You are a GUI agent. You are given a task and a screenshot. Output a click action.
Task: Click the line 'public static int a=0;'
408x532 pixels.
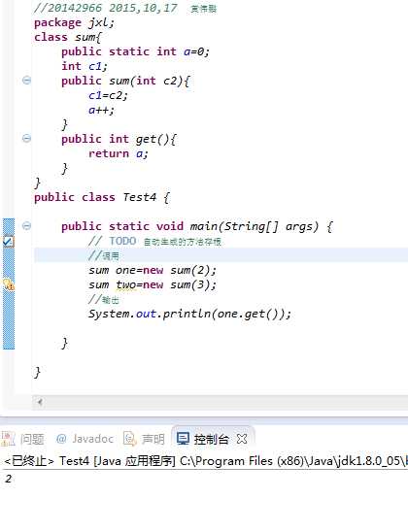(135, 51)
